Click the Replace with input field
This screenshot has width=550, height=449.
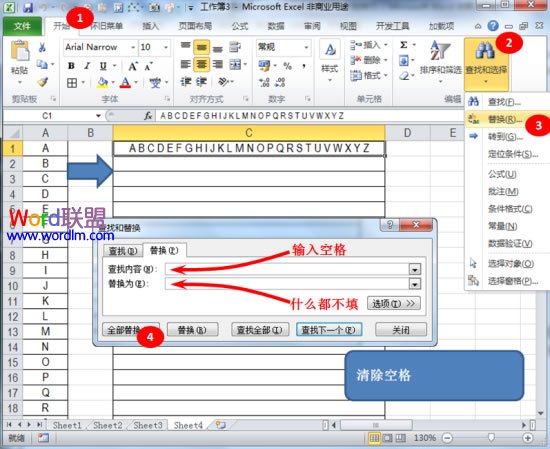(x=287, y=284)
